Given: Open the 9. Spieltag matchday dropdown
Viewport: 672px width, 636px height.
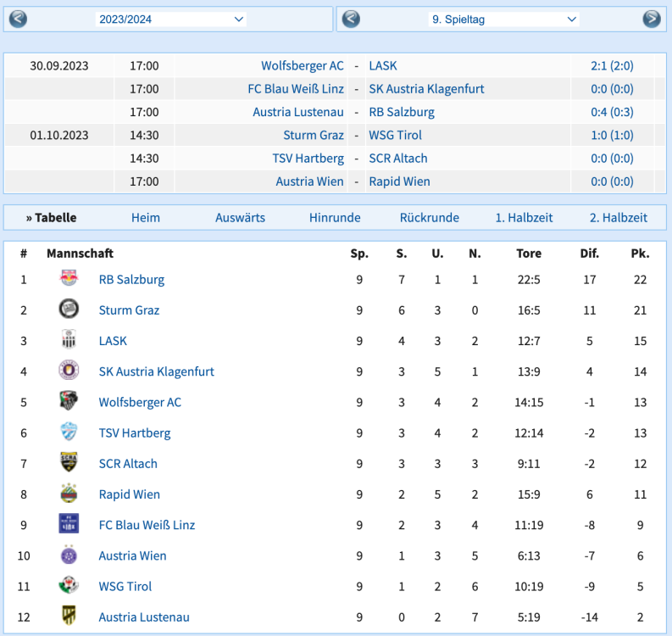Looking at the screenshot, I should 504,19.
